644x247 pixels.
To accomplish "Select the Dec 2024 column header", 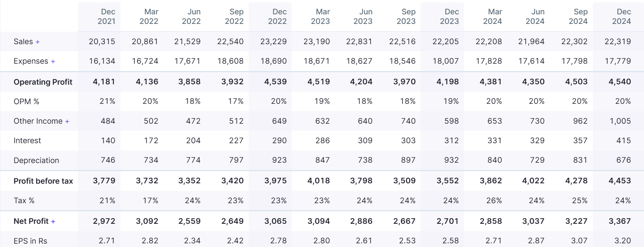I will click(621, 17).
